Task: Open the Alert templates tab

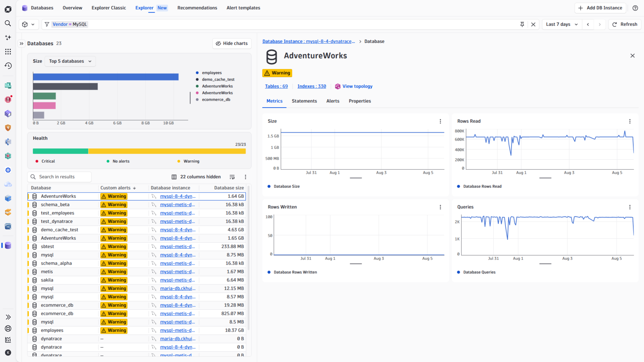Action: (x=243, y=8)
